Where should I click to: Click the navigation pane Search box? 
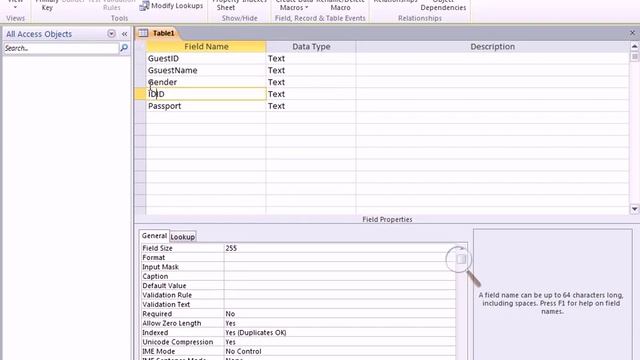tap(61, 48)
